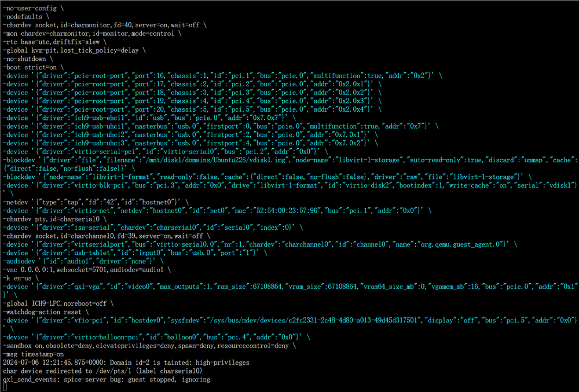Screen dimensions: 579x392
Task: Select the "virtio-balloon-pci" device line
Action: pos(156,338)
